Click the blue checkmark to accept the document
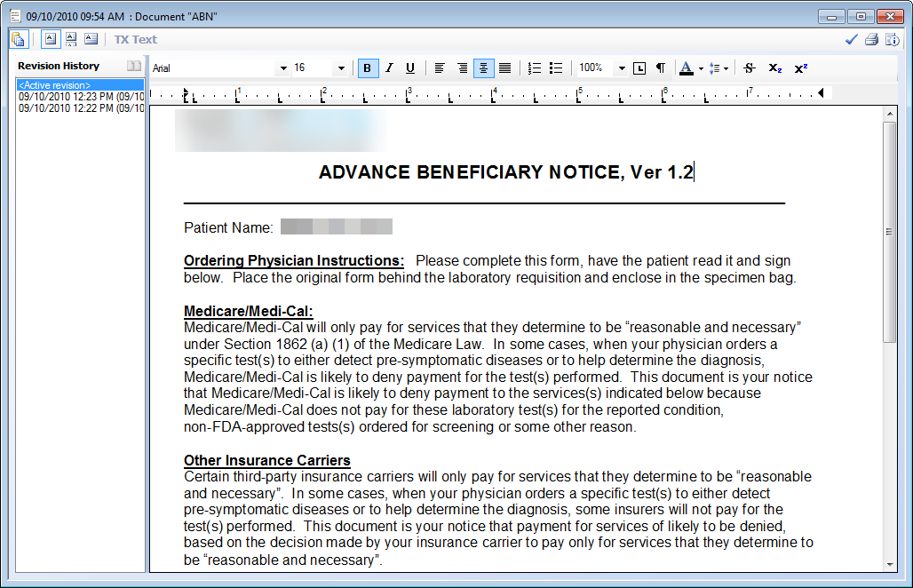 click(852, 40)
